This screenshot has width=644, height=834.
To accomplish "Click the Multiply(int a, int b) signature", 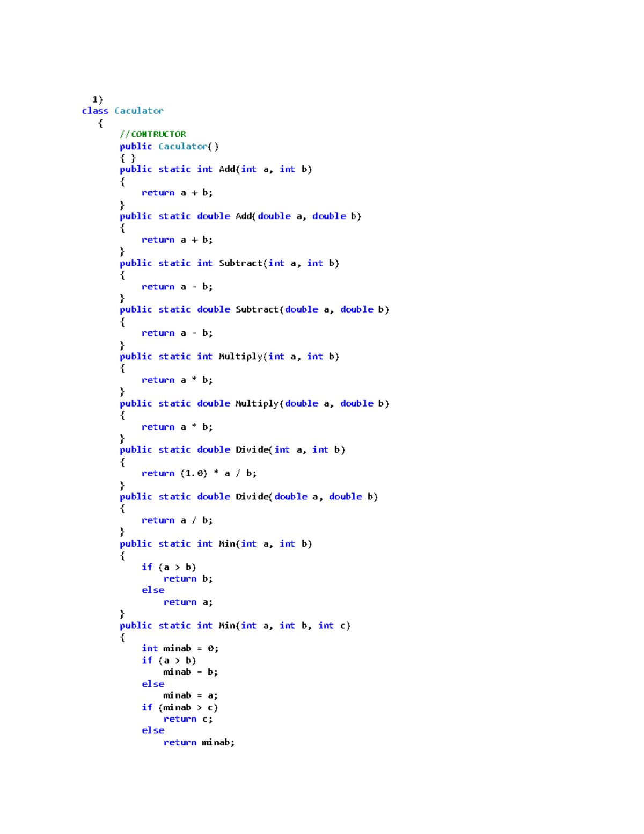I will point(228,356).
